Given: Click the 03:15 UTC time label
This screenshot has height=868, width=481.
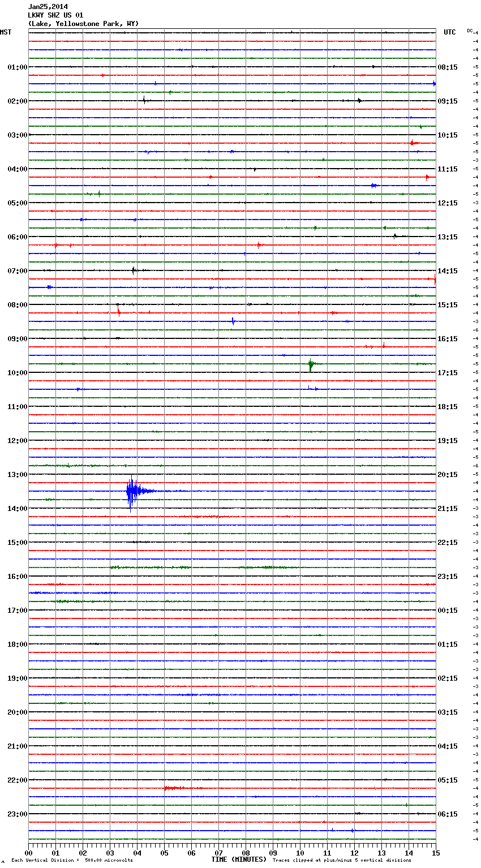Looking at the screenshot, I should click(448, 712).
